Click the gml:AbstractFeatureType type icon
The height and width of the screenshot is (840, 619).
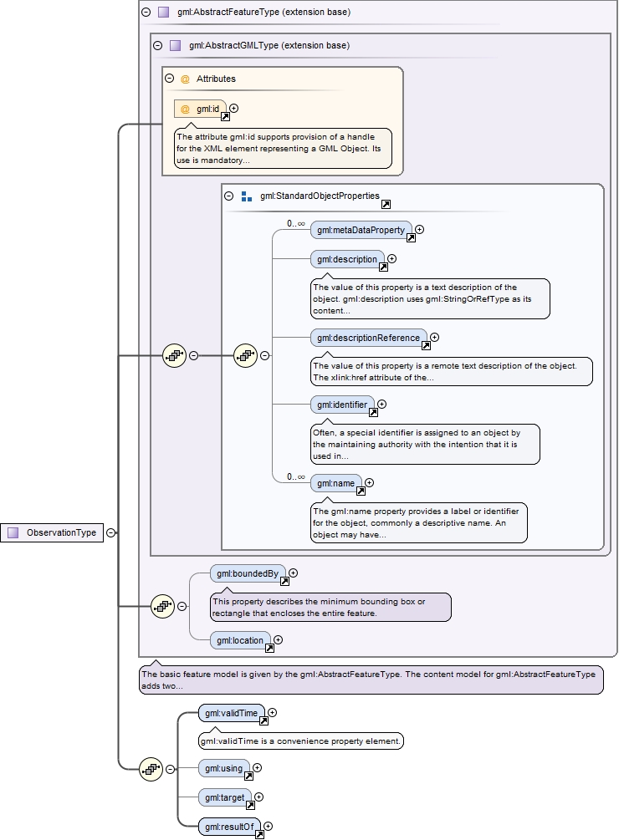(163, 12)
